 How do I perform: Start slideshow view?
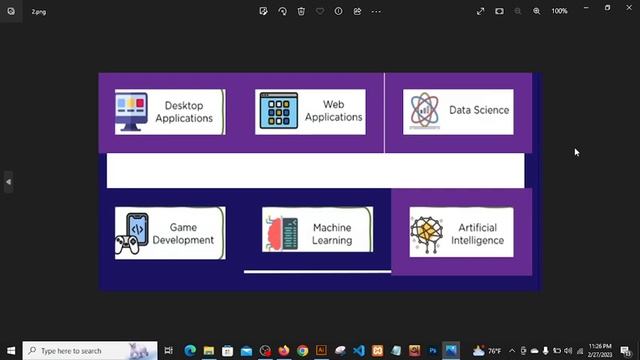[x=499, y=11]
